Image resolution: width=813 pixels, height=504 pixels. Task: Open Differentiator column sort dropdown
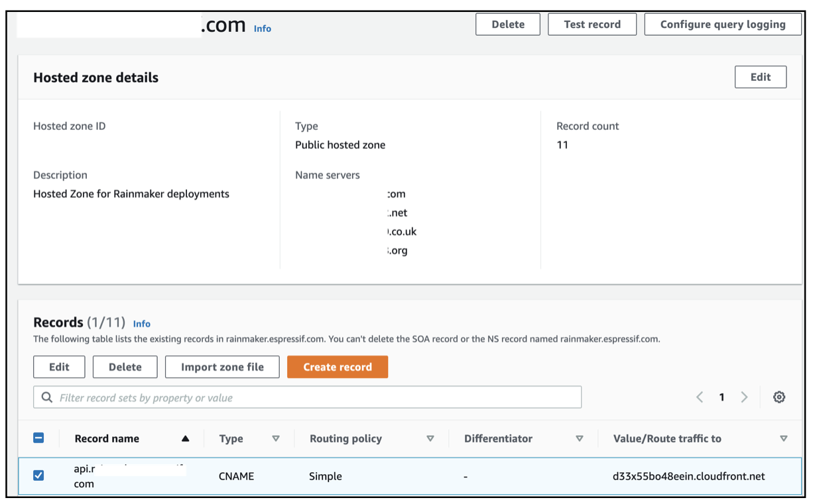(580, 438)
